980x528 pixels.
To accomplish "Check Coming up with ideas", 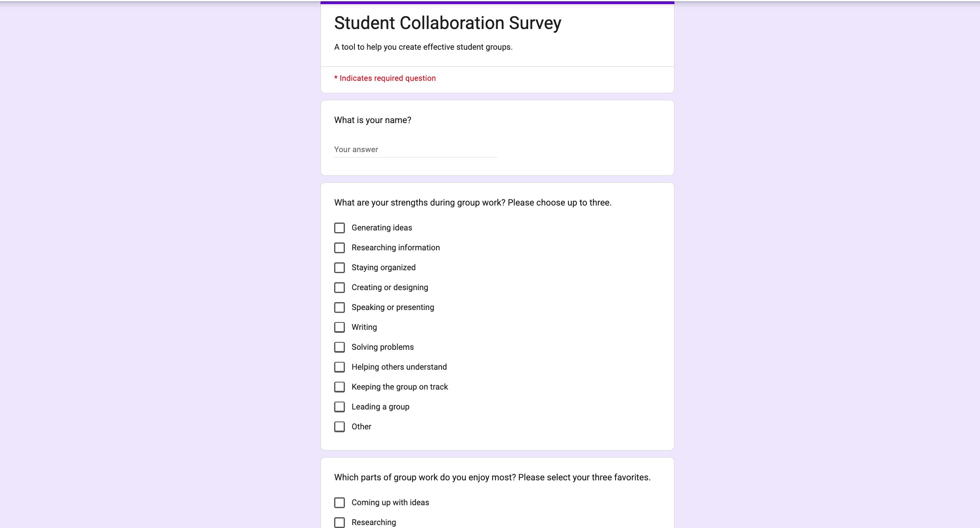I will tap(340, 503).
